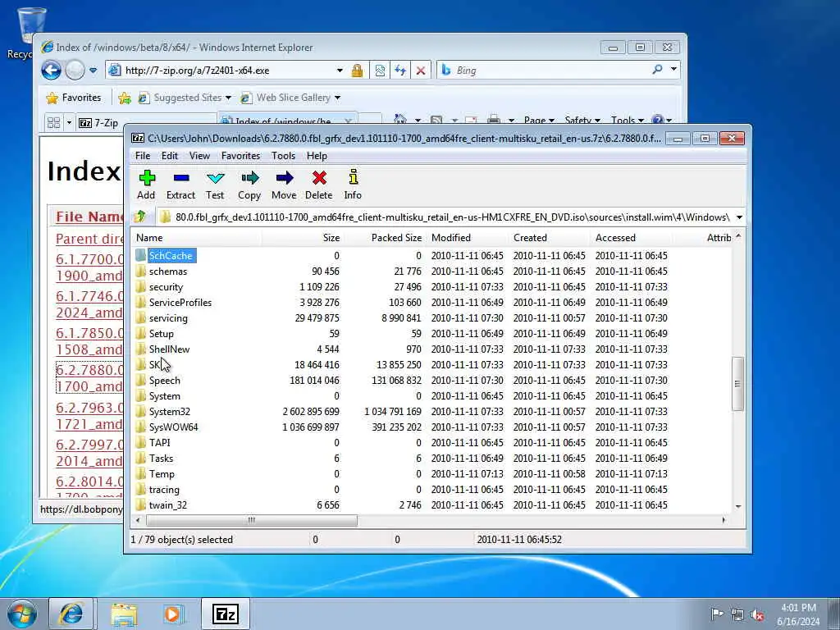Open the View menu in 7-Zip
This screenshot has width=840, height=630.
pos(199,156)
